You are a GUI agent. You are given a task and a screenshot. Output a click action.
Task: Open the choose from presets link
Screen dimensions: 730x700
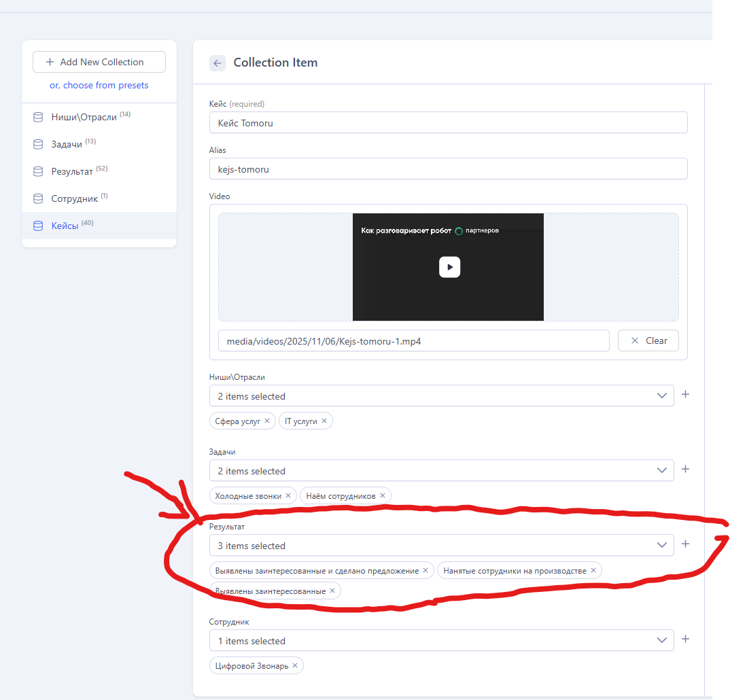pos(99,85)
